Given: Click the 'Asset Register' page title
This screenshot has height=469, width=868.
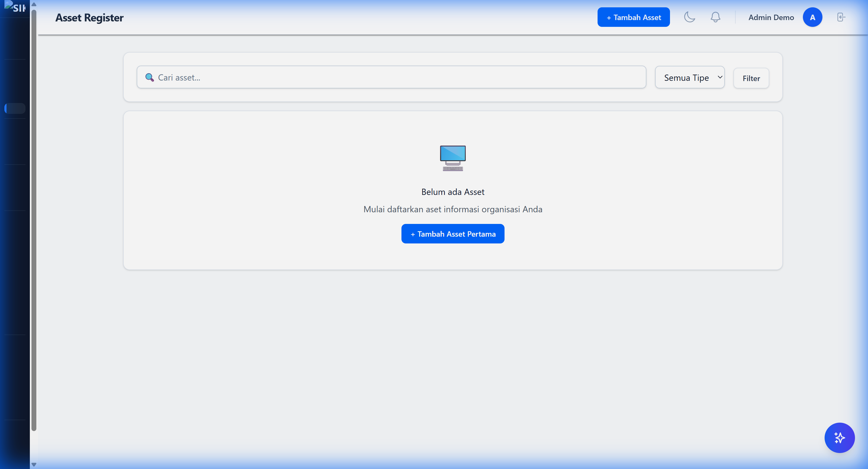Looking at the screenshot, I should point(89,18).
